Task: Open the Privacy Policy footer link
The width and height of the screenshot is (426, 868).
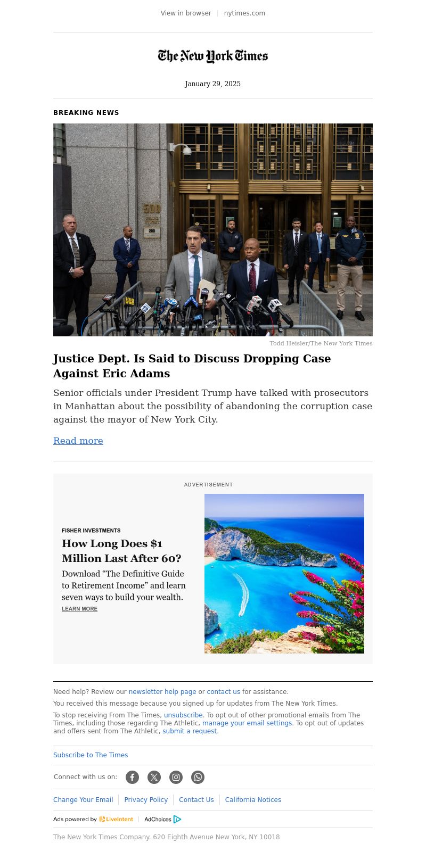Action: click(146, 800)
